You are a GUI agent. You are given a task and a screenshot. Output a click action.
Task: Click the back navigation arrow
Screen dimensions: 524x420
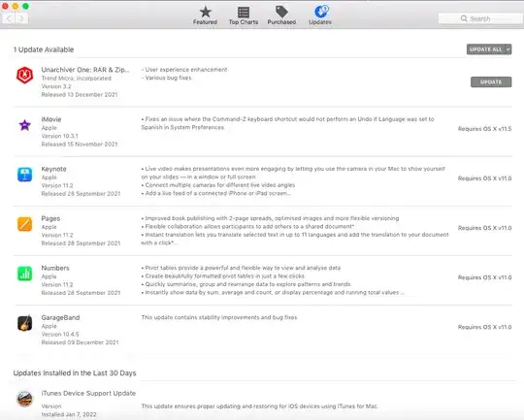point(9,18)
